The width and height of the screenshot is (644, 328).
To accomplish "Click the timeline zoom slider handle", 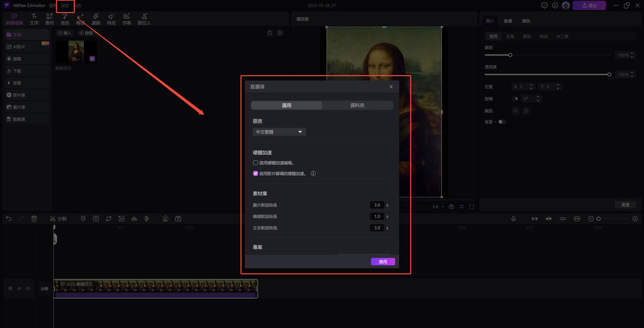I will point(598,219).
